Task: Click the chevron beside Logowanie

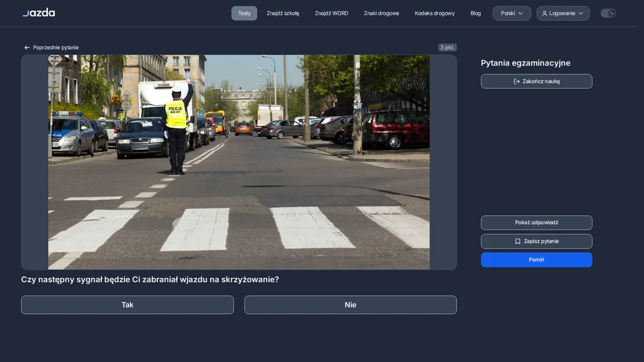Action: coord(581,13)
